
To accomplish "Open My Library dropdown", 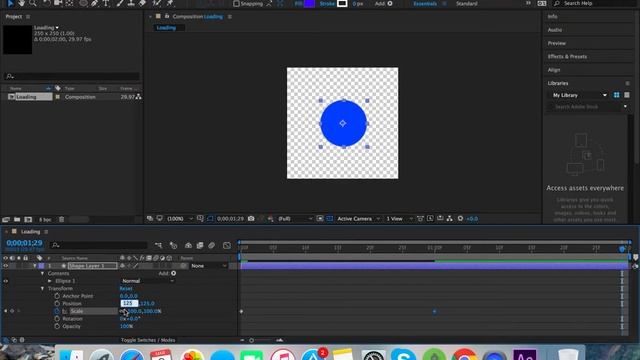I will [579, 95].
